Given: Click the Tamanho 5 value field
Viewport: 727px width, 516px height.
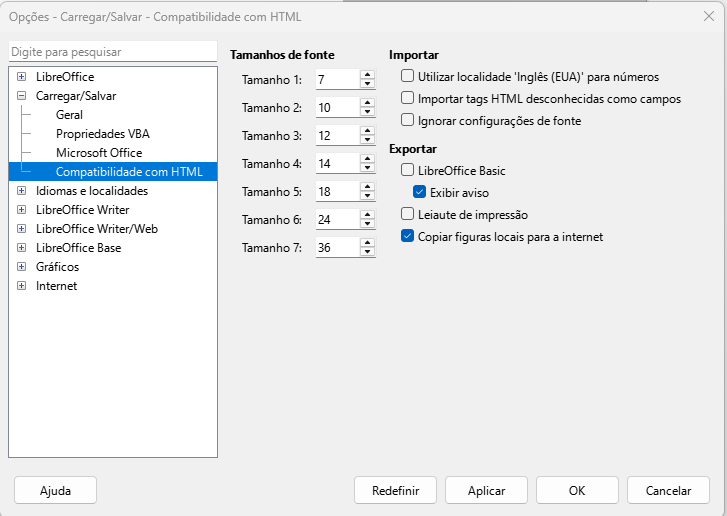Looking at the screenshot, I should point(338,191).
